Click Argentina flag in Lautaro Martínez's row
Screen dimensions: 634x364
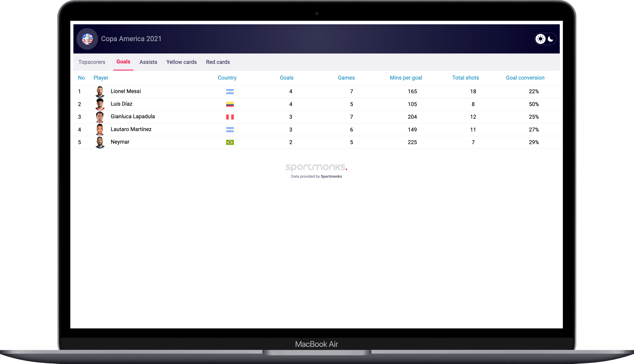click(x=230, y=130)
